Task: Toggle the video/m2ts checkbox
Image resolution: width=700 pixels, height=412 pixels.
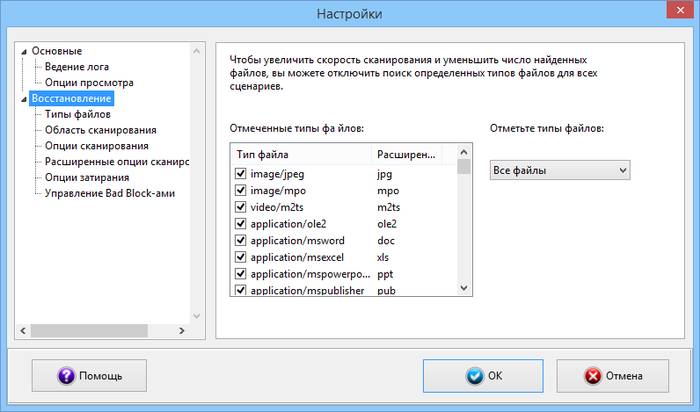Action: (x=240, y=207)
